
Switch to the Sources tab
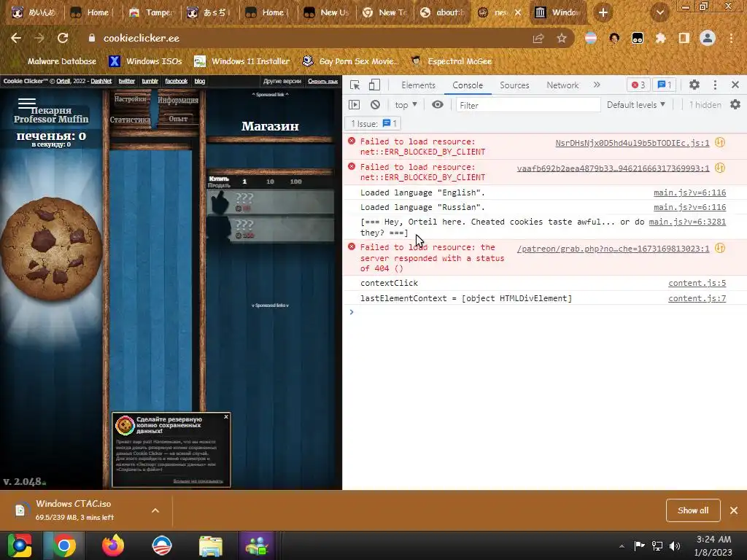514,85
